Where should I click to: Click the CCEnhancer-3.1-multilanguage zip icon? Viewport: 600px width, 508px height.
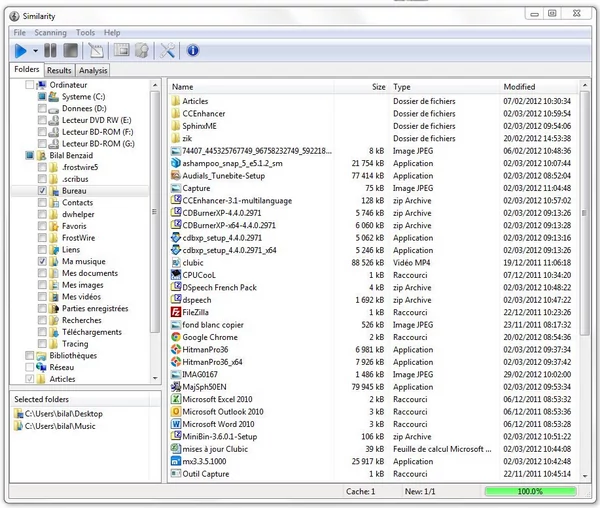click(176, 200)
